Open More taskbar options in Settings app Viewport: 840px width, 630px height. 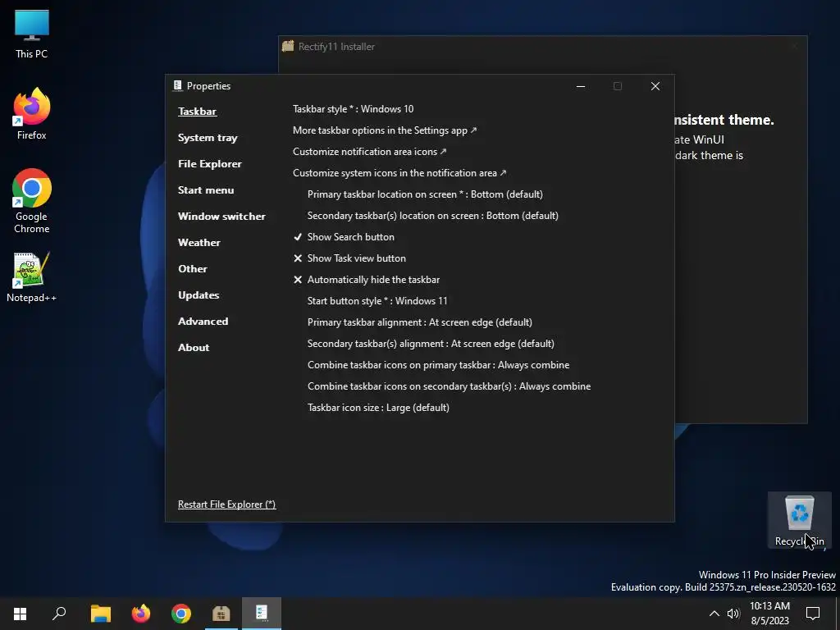[384, 130]
